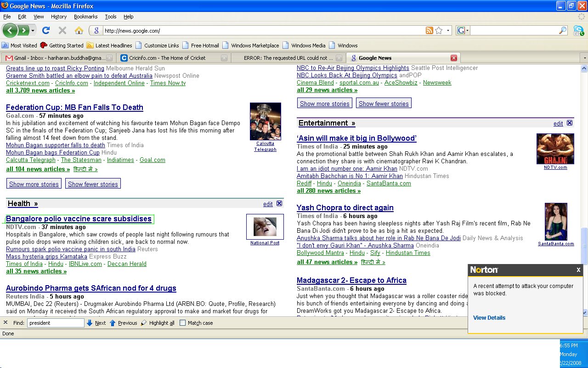The width and height of the screenshot is (588, 368).
Task: Find Next occurrence arrow
Action: coord(96,323)
